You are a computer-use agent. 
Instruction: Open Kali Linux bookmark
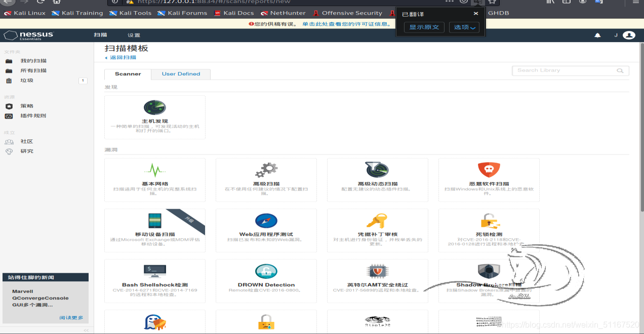click(x=25, y=13)
